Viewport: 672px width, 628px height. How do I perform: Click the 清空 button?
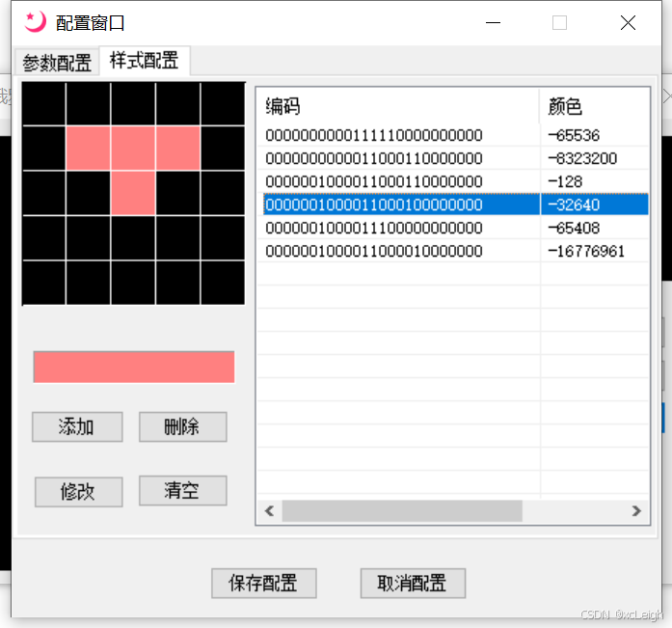[x=182, y=490]
